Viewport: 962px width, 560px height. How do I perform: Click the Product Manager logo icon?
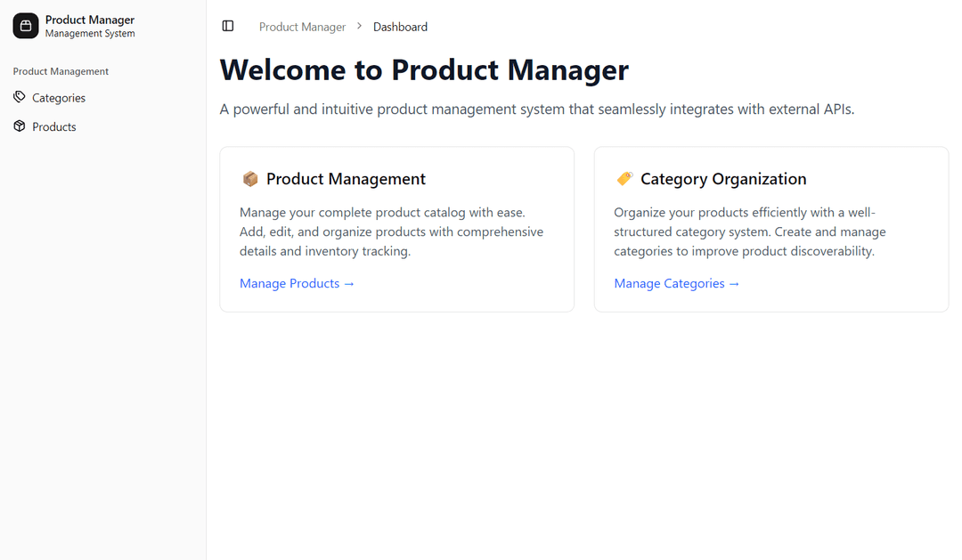pyautogui.click(x=26, y=26)
